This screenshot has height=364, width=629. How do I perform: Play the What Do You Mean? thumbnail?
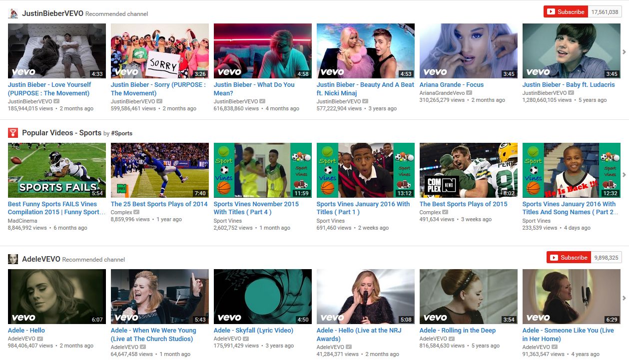(263, 51)
